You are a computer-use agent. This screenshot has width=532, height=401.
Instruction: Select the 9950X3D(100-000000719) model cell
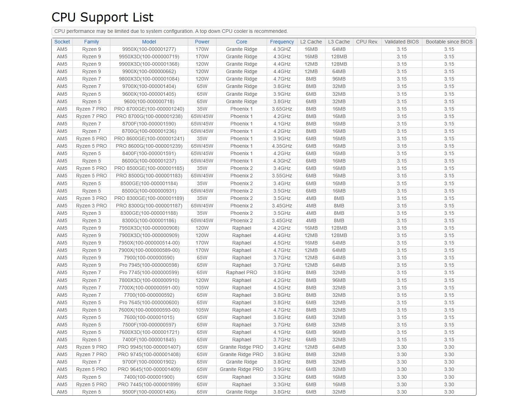[x=149, y=57]
